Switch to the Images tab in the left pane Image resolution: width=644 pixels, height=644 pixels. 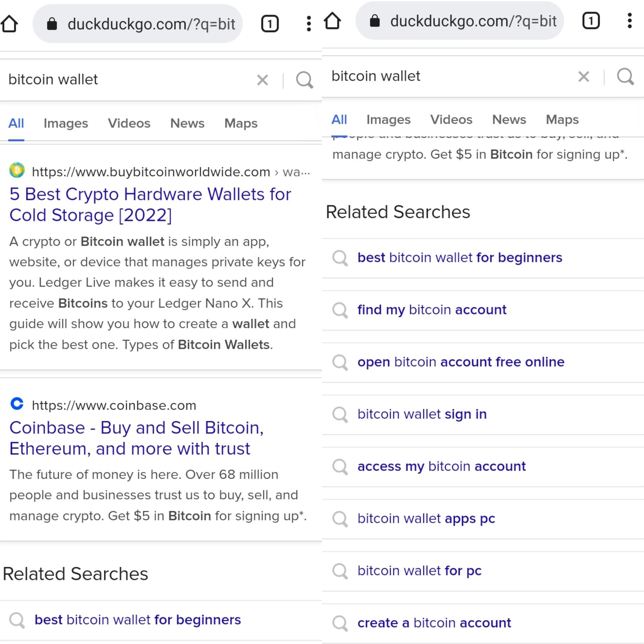click(66, 123)
